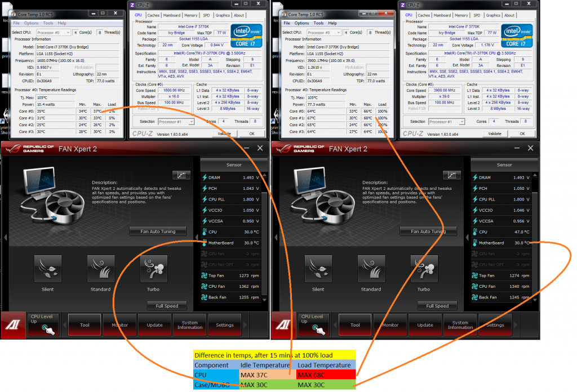
Task: Switch to Mainboard tab in left CPU-Z
Action: [x=172, y=15]
